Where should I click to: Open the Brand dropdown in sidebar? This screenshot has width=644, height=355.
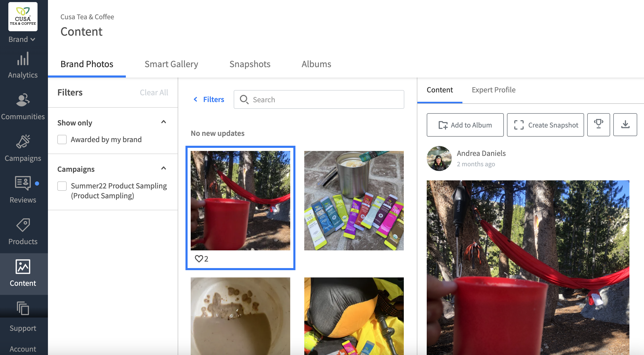click(x=22, y=39)
